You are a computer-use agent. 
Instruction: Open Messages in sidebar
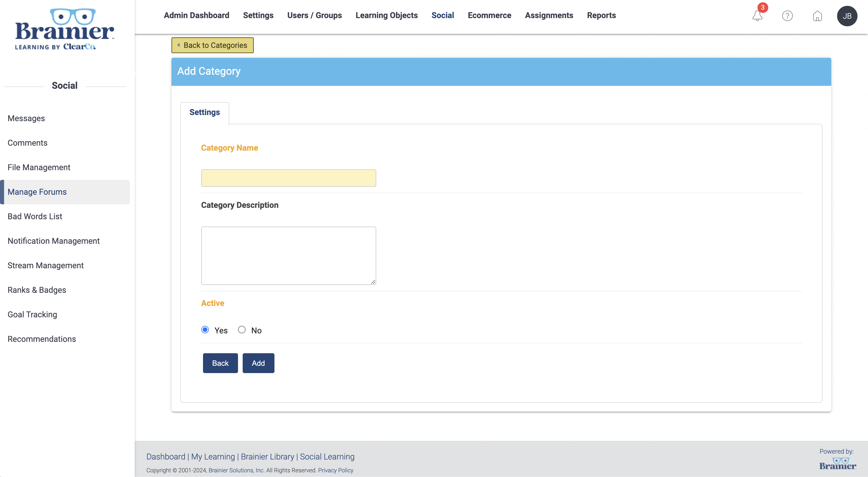[x=26, y=119]
